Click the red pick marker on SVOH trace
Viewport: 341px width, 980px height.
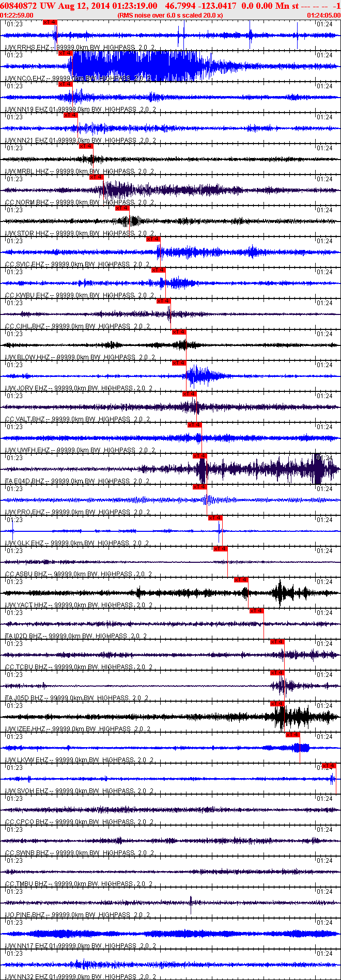tap(329, 766)
